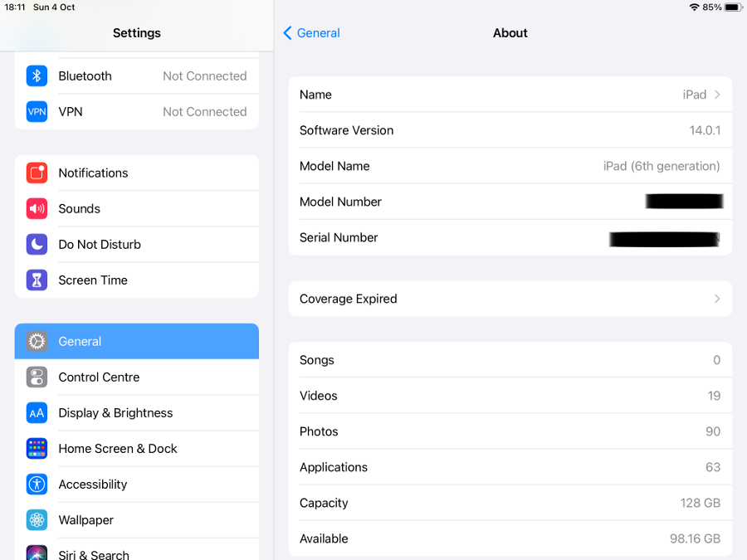Open Bluetooth settings

pyautogui.click(x=137, y=76)
